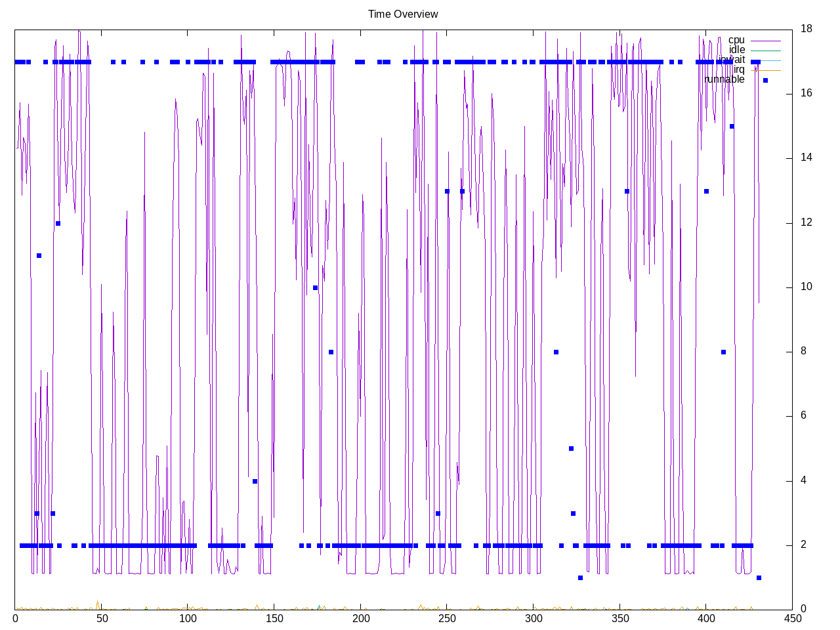Select the idle legend label

[737, 50]
